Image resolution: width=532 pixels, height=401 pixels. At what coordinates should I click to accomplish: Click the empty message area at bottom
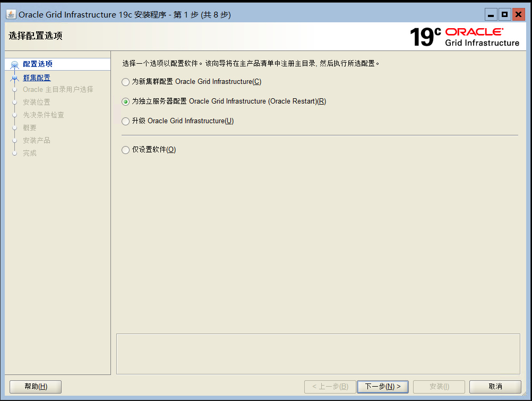[x=318, y=354]
